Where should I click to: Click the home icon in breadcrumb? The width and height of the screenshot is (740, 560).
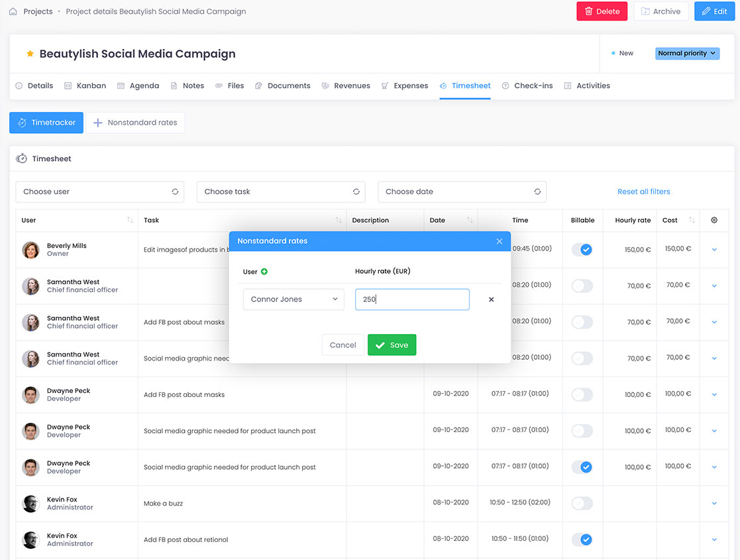click(x=13, y=11)
